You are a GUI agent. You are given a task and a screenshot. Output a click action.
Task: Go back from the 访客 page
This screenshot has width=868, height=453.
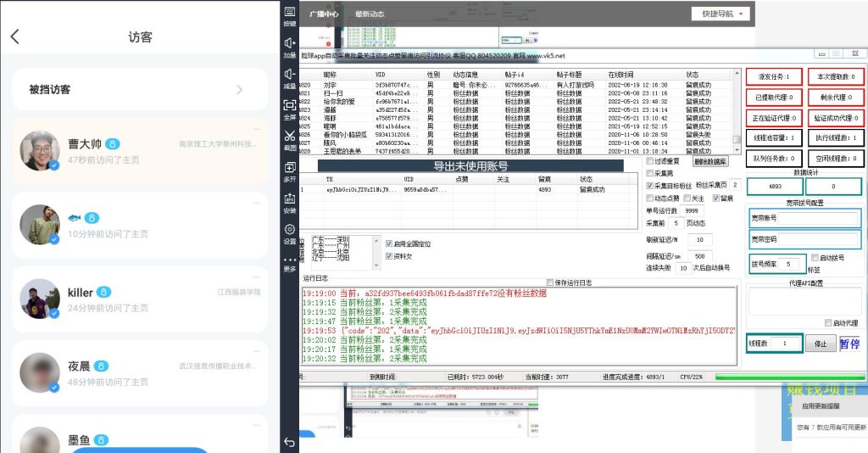pos(14,36)
